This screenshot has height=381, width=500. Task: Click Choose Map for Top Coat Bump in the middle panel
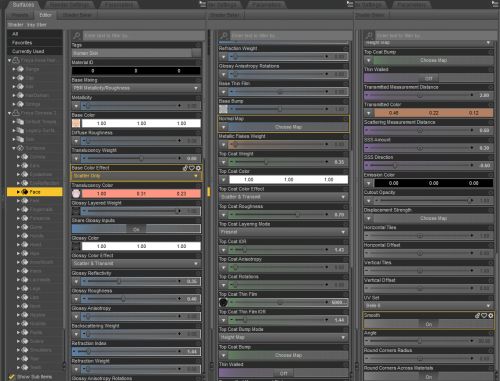click(x=288, y=355)
